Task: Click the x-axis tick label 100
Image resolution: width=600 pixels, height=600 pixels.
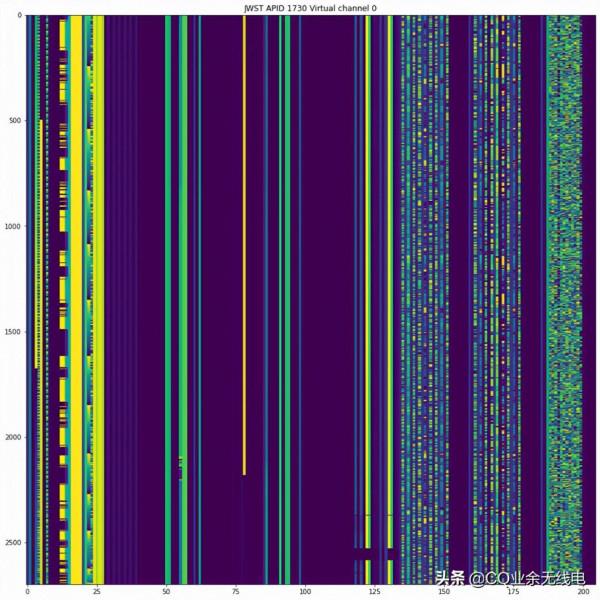Action: coord(305,592)
